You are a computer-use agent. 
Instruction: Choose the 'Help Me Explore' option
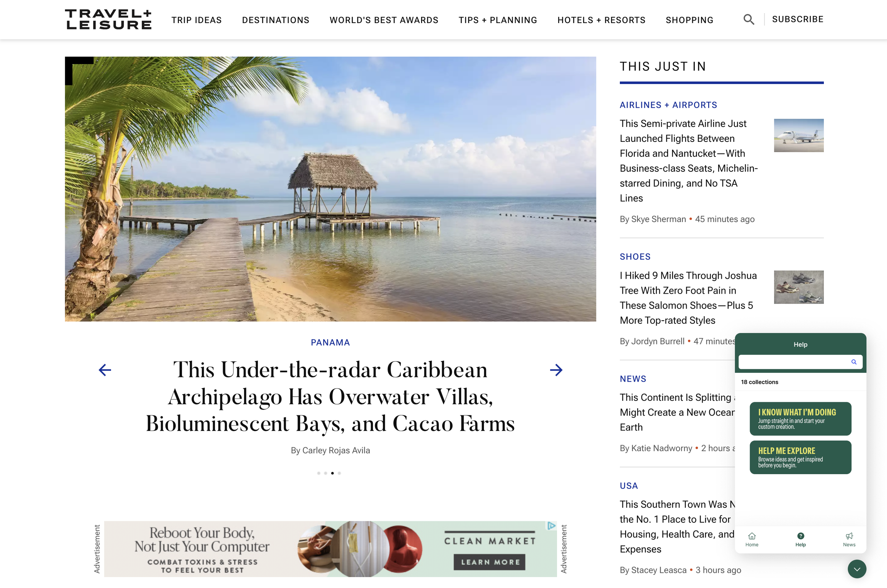tap(800, 457)
